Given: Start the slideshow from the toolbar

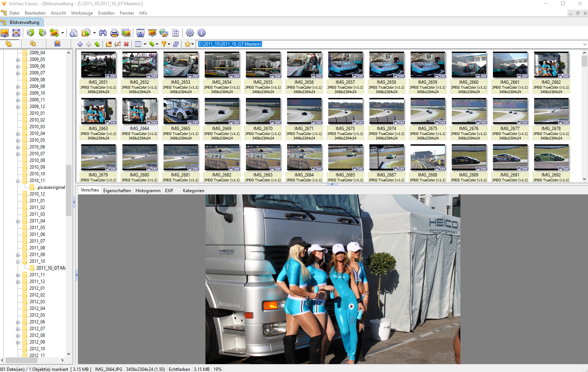Looking at the screenshot, I should pyautogui.click(x=152, y=33).
